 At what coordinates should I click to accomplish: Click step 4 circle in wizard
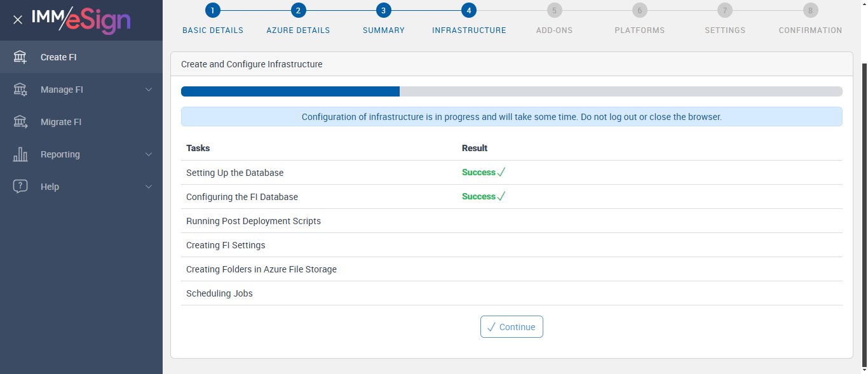469,10
